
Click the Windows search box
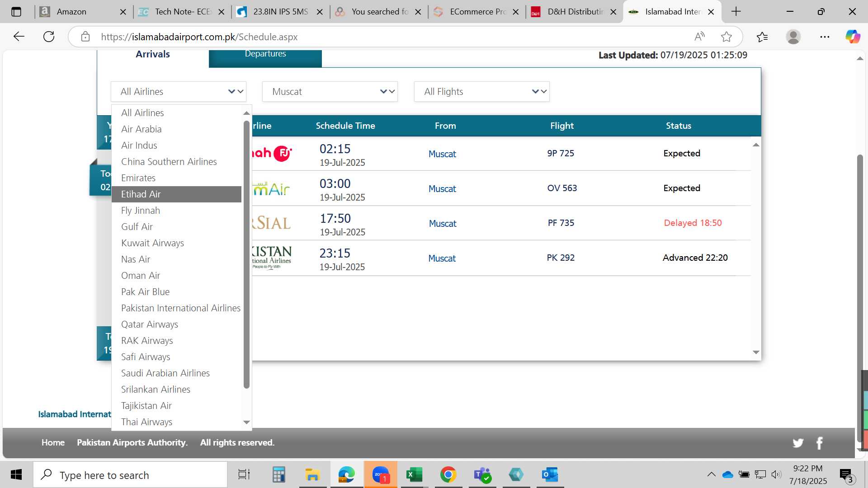pyautogui.click(x=130, y=475)
